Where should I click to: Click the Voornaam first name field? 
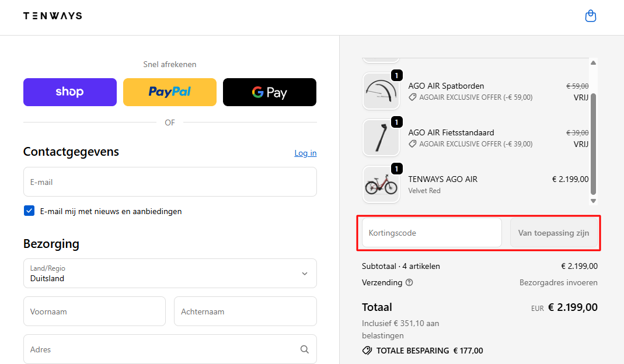click(95, 311)
